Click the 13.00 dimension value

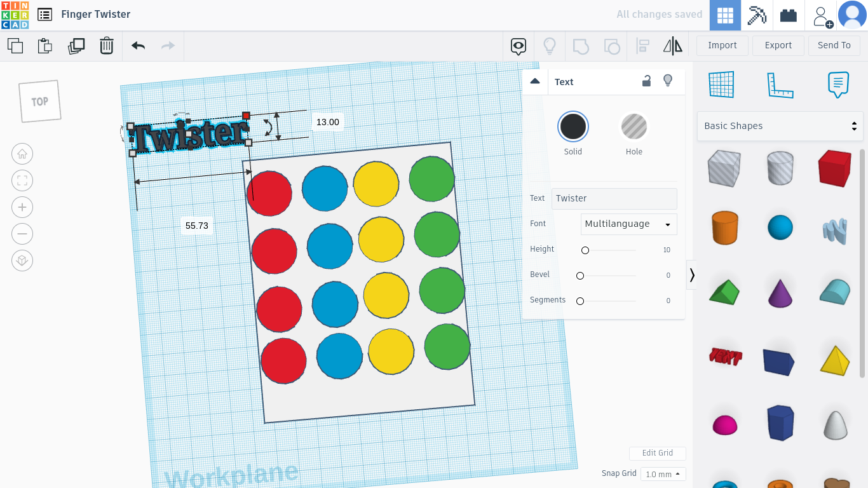click(x=328, y=122)
